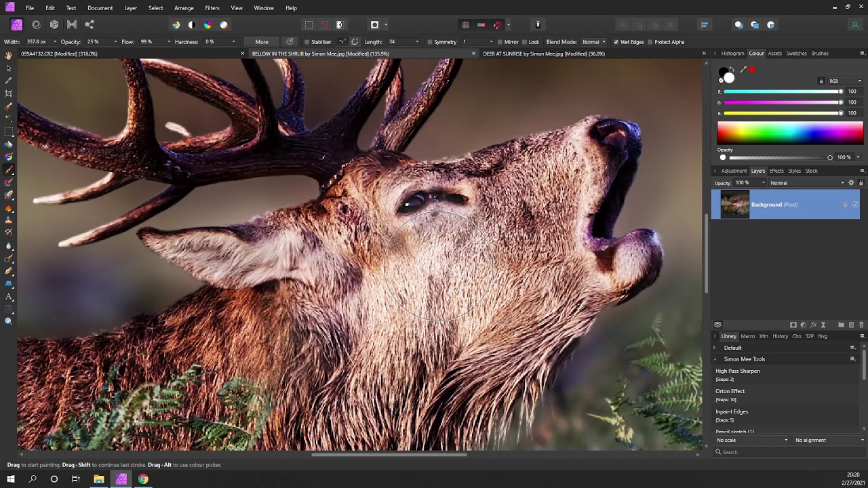Switch to the Export Persona icon
The height and width of the screenshot is (488, 868).
tap(90, 24)
